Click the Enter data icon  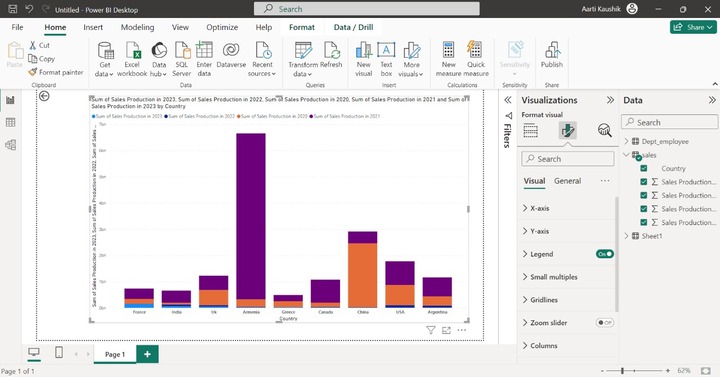pos(204,50)
